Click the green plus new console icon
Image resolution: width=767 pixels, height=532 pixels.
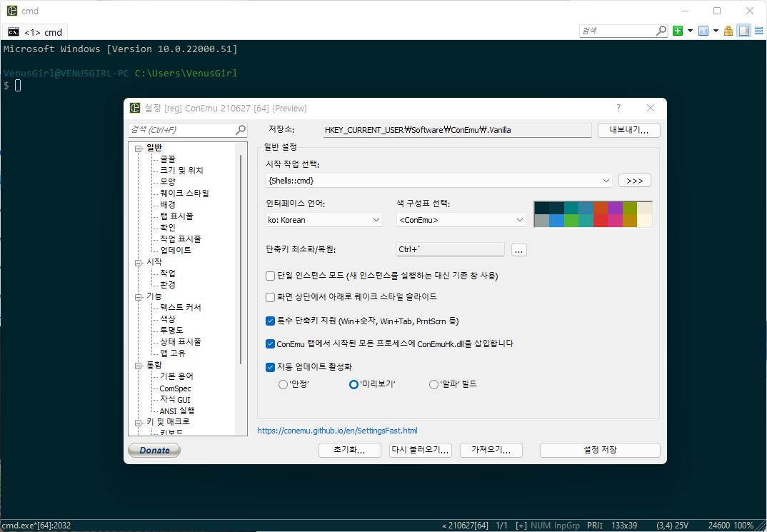678,31
